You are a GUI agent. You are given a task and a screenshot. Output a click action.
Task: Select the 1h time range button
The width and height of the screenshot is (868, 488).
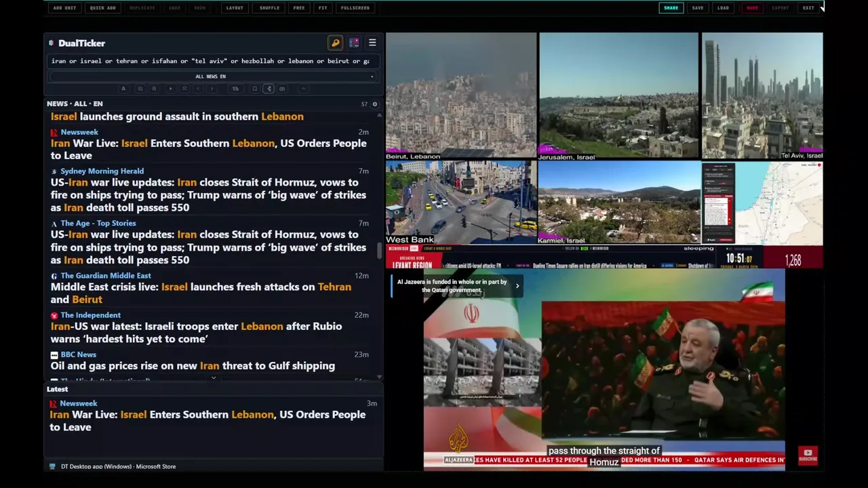click(x=235, y=89)
